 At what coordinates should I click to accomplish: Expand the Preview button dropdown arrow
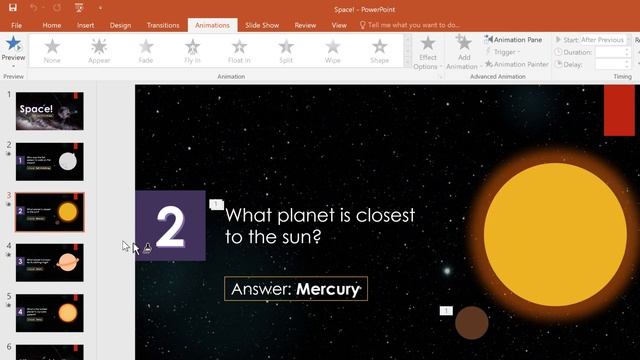coord(13,66)
